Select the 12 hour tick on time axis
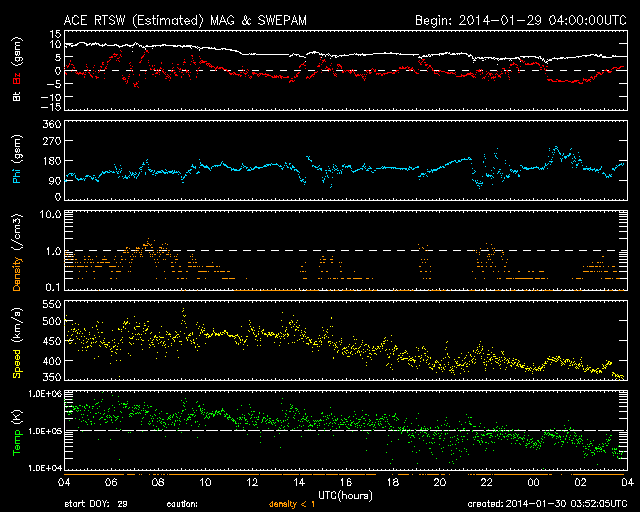This screenshot has width=640, height=512. coord(254,482)
